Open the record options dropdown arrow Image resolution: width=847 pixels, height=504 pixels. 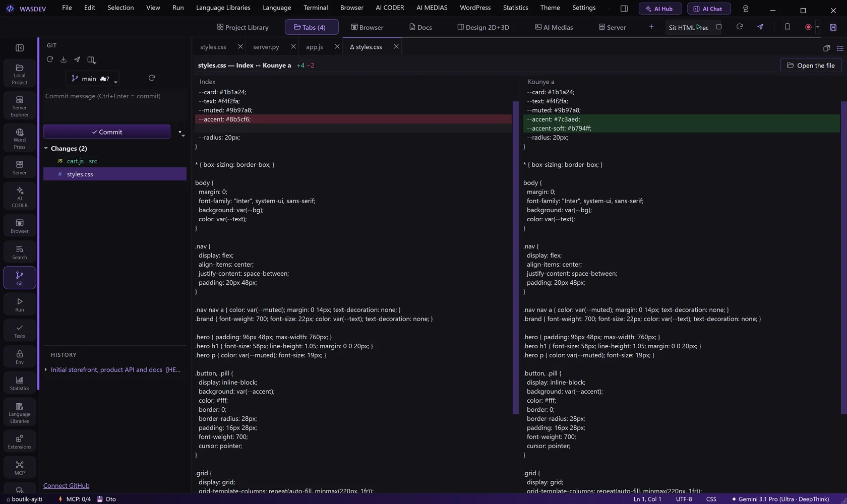tap(818, 27)
